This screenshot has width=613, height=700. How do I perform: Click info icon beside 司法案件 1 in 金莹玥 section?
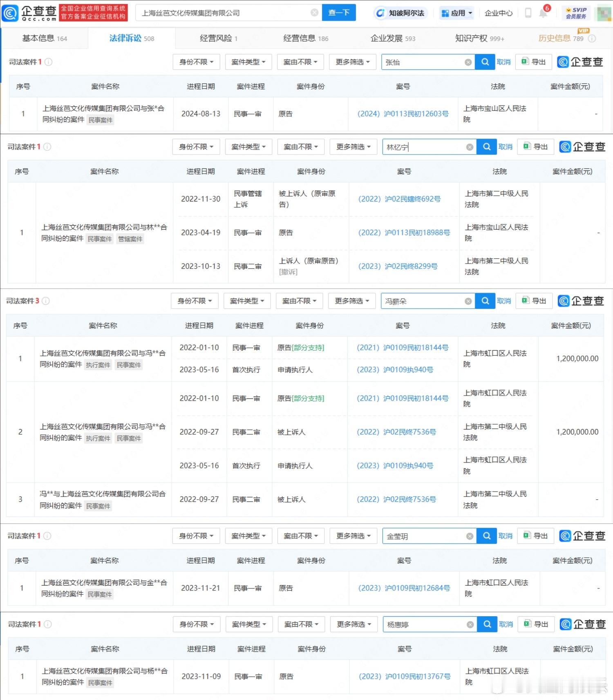pos(47,536)
